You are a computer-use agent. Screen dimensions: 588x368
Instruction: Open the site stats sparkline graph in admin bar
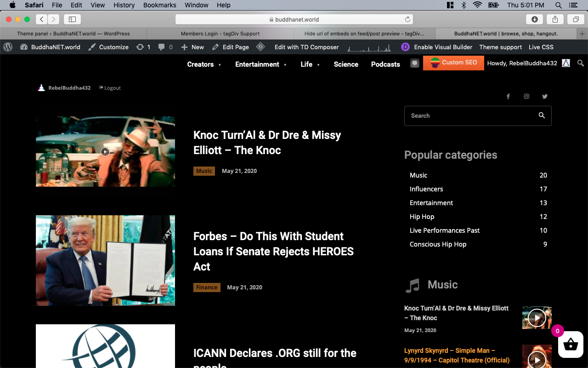point(370,47)
